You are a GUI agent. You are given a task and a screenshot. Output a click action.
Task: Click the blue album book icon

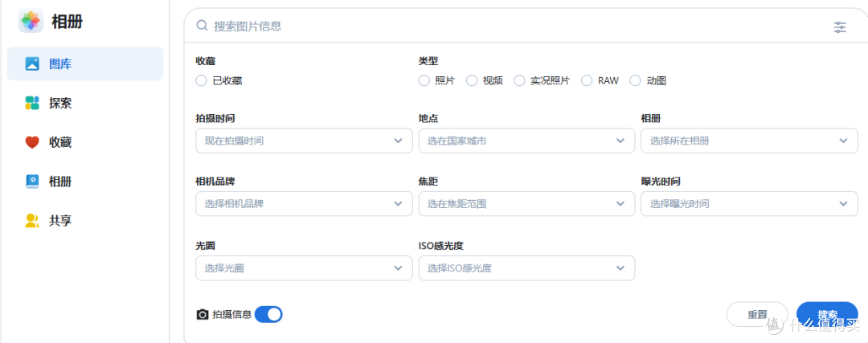(32, 182)
